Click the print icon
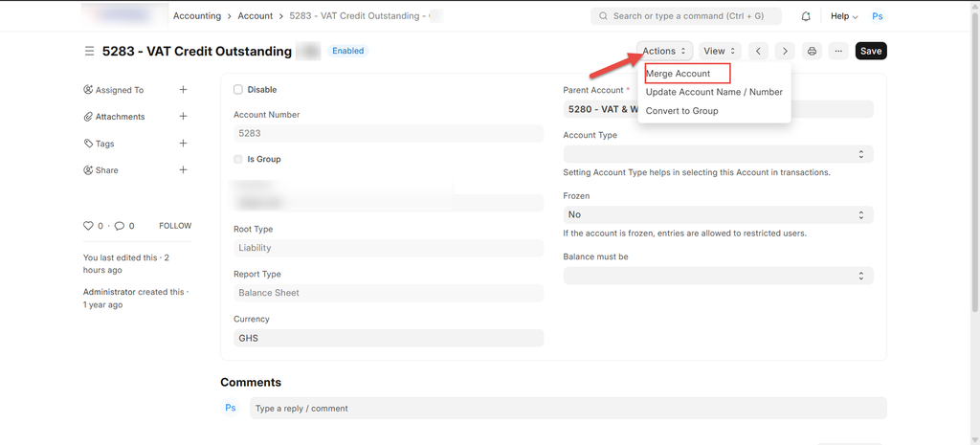The height and width of the screenshot is (445, 980). click(x=812, y=51)
